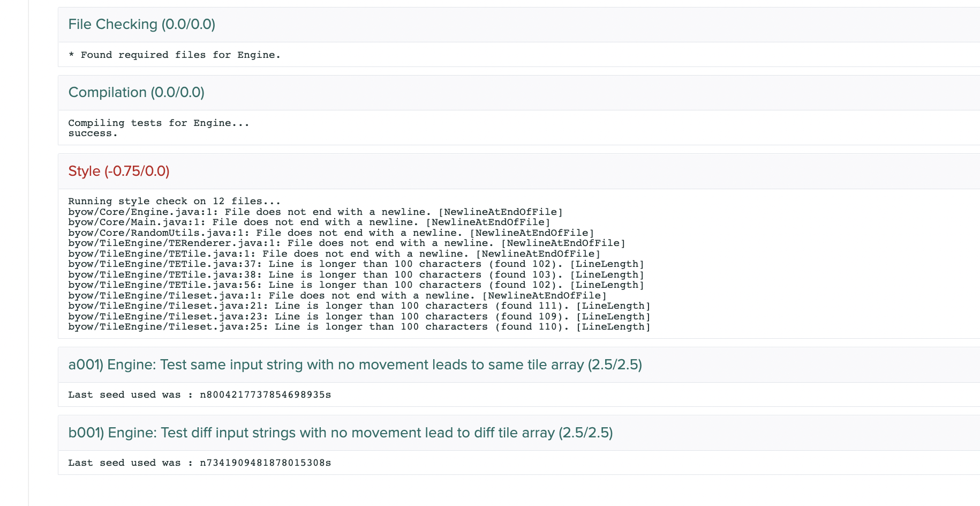
Task: Select the Engine.java newline error line
Action: pos(315,212)
